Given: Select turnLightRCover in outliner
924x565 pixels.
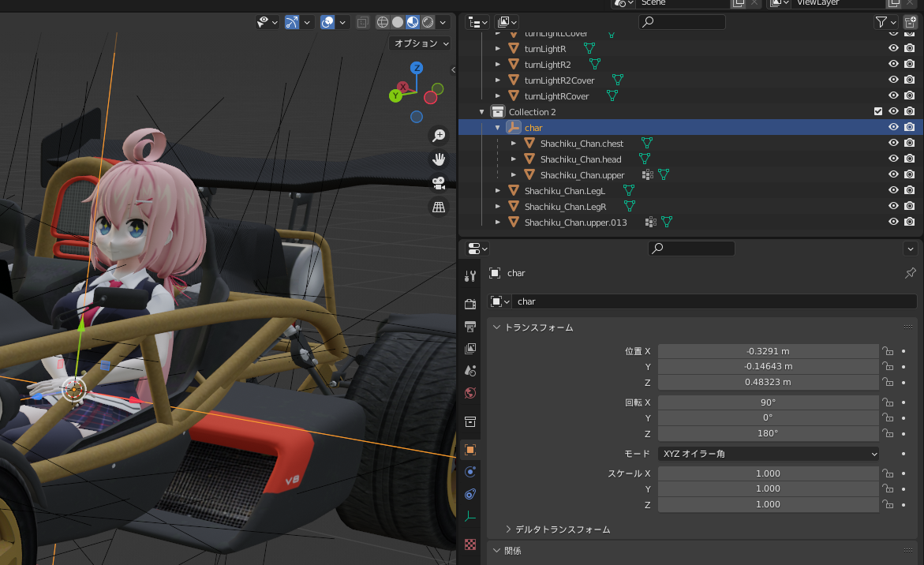Looking at the screenshot, I should click(556, 96).
